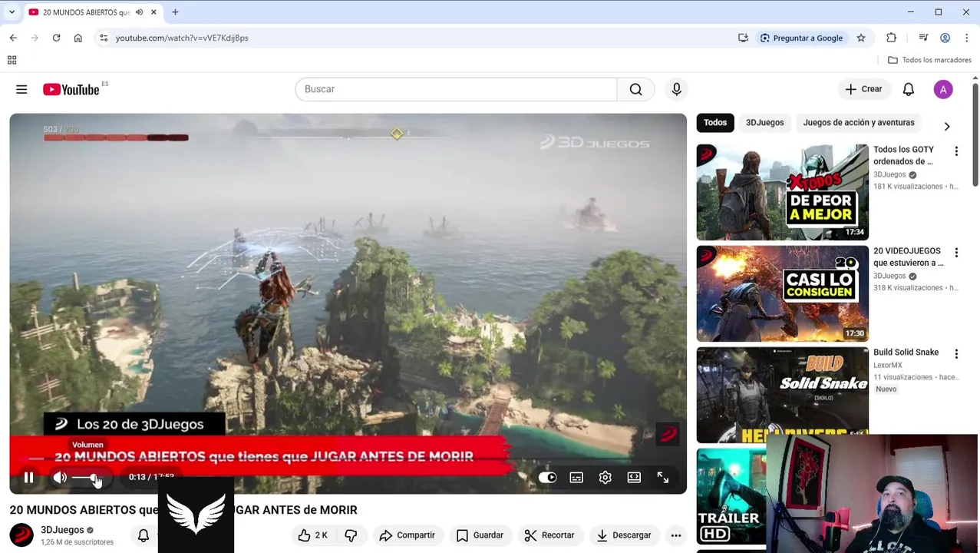Image resolution: width=980 pixels, height=553 pixels.
Task: Click Crear button
Action: (864, 89)
